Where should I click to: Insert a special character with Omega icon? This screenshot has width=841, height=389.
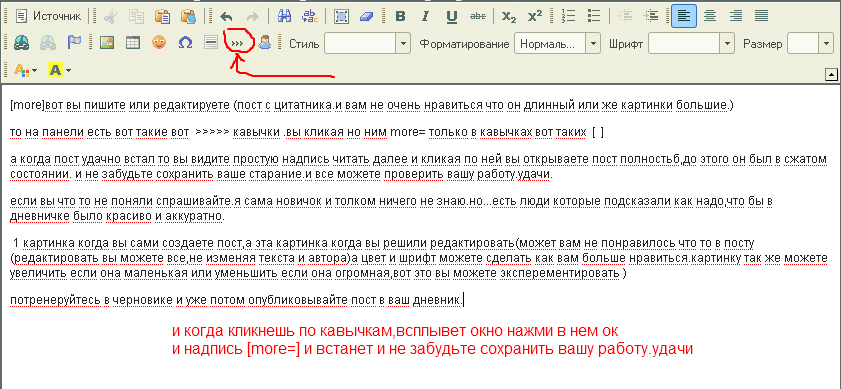click(185, 43)
